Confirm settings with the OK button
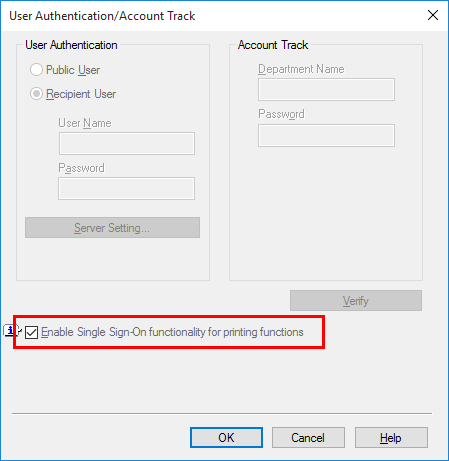Screen dimensions: 449x461 coord(226,438)
